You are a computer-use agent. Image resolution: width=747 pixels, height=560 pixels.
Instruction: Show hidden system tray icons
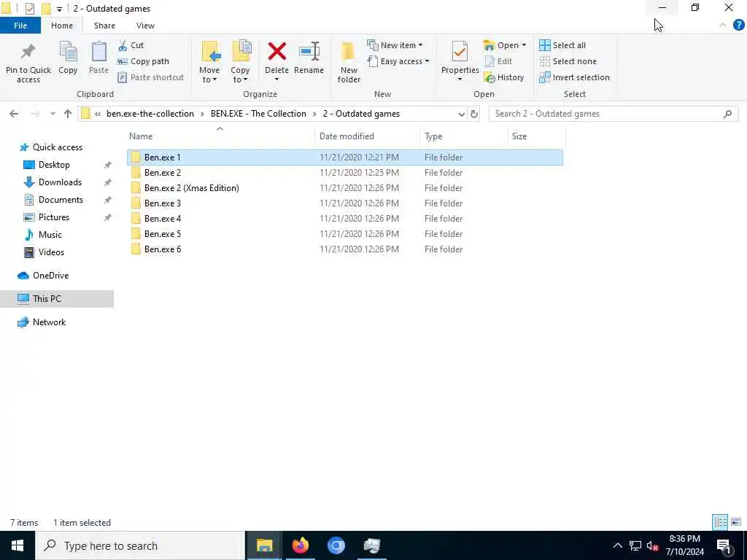617,545
